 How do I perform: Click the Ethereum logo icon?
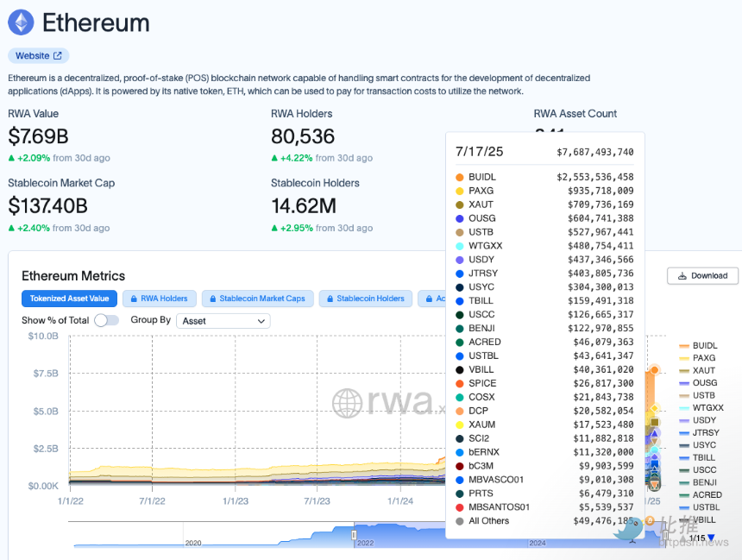click(x=21, y=22)
